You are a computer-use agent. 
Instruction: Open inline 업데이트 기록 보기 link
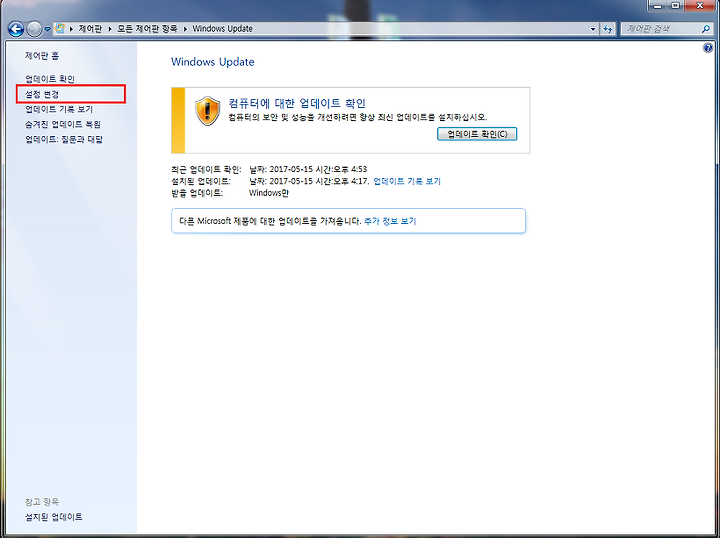407,181
